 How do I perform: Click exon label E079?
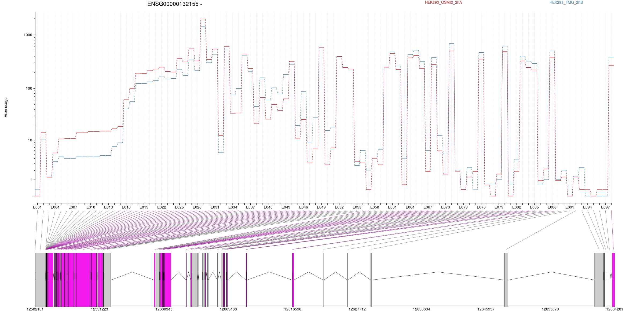pos(499,207)
